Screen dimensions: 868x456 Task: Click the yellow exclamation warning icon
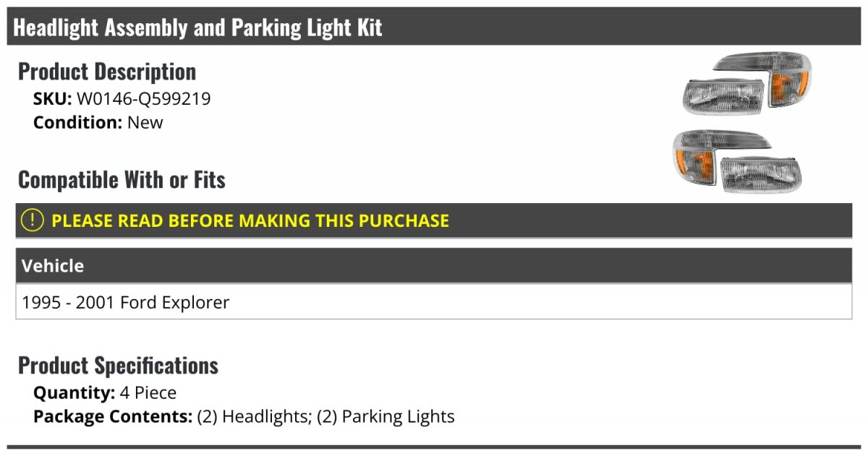[33, 220]
